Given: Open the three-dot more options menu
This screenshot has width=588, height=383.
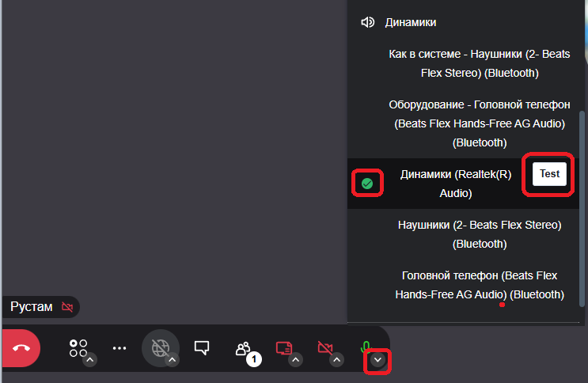Looking at the screenshot, I should pos(119,347).
